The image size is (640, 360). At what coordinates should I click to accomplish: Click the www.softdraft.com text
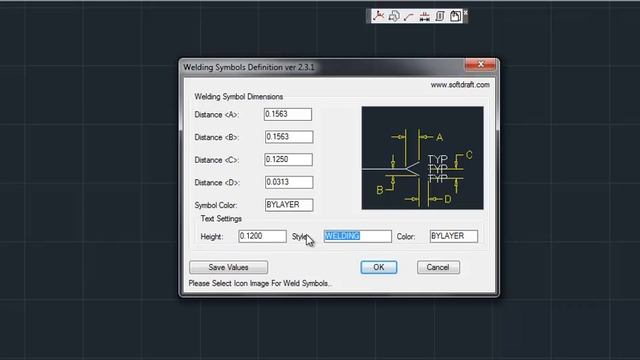460,85
